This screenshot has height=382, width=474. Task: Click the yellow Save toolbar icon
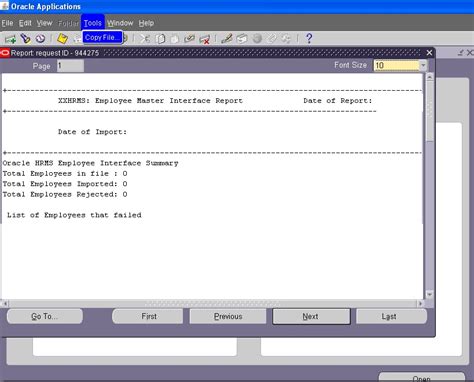point(62,39)
